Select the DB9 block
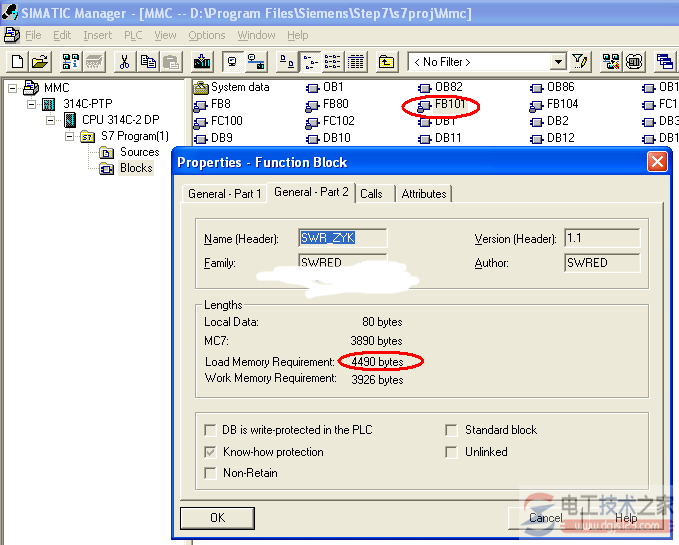Screen dimensions: 679x545 pyautogui.click(x=213, y=139)
